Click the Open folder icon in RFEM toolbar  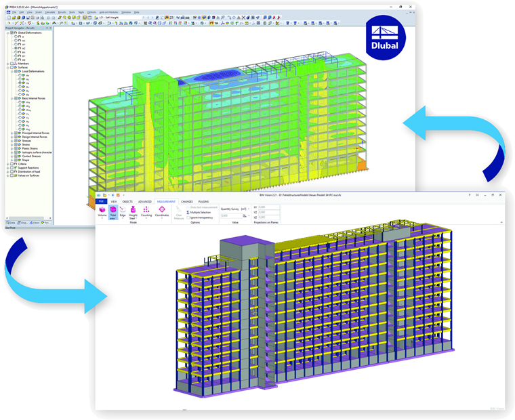click(x=14, y=18)
